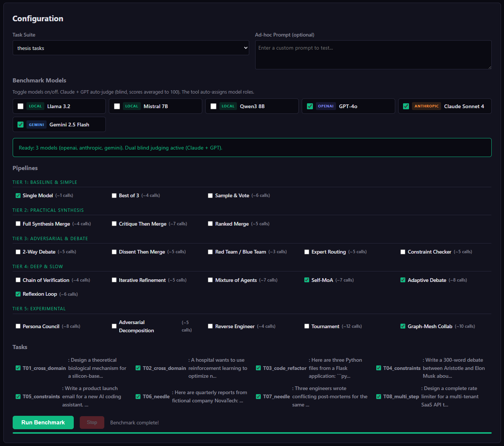Deselect task T01_cross_domain

click(x=18, y=368)
